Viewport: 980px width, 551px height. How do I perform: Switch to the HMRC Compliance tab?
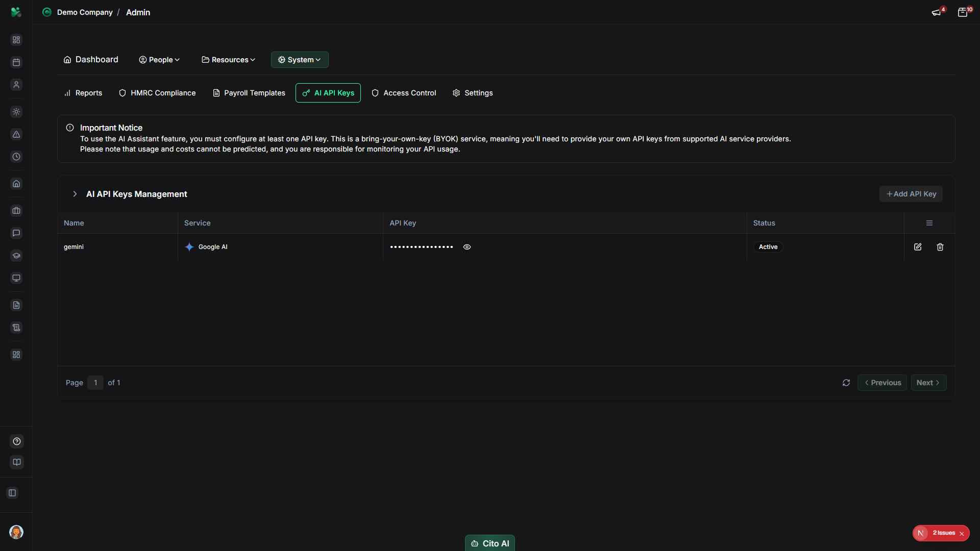[157, 93]
